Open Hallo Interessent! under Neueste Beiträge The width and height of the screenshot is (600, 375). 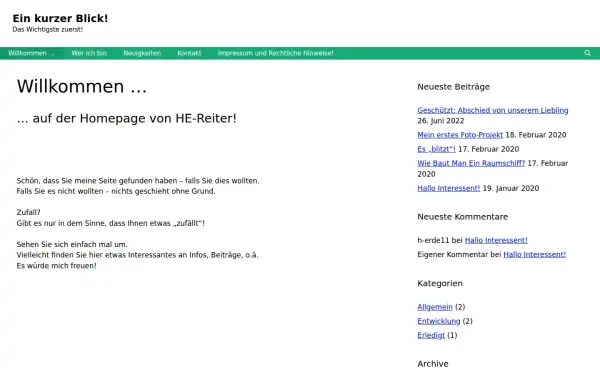click(448, 188)
